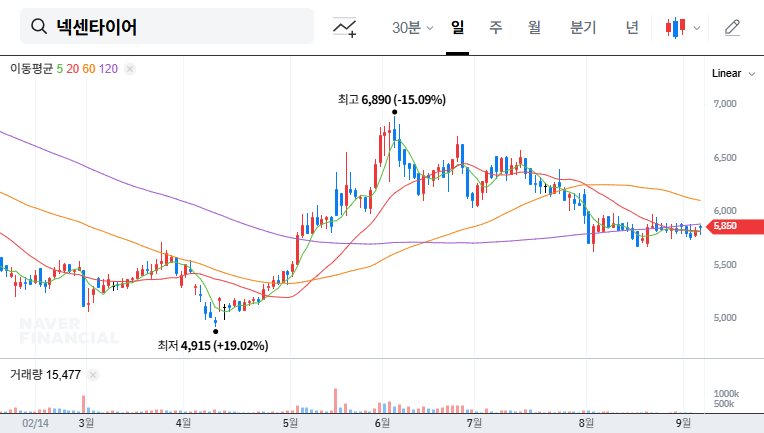The height and width of the screenshot is (433, 764).
Task: Click the 7,000 price axis label
Action: click(725, 104)
